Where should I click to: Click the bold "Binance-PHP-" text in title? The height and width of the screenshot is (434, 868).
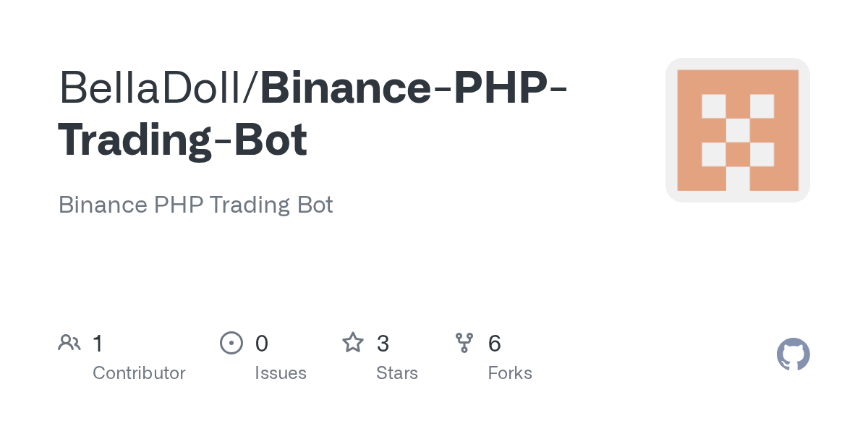pyautogui.click(x=413, y=88)
